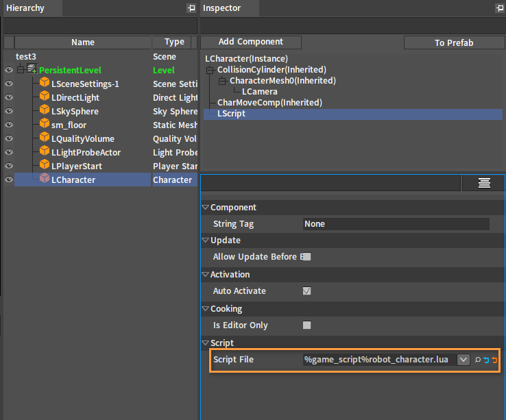Click the LDirectLight cube icon
Image resolution: width=506 pixels, height=420 pixels.
(x=45, y=96)
